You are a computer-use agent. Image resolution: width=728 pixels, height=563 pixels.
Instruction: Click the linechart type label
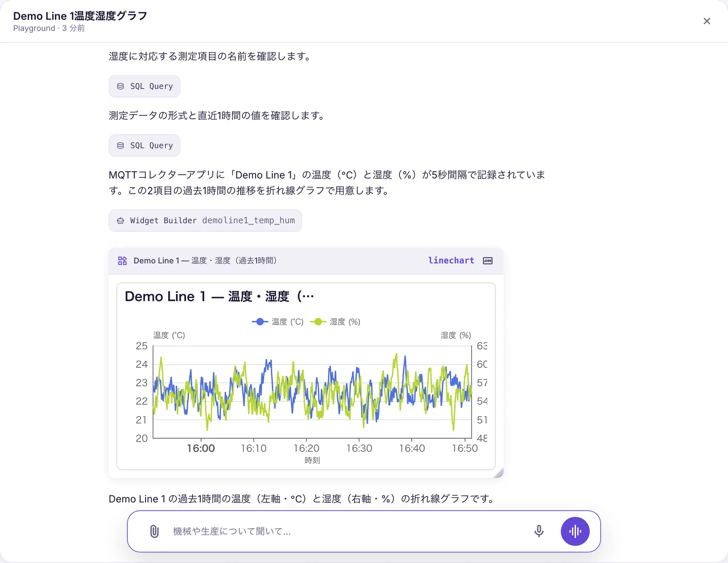(451, 260)
